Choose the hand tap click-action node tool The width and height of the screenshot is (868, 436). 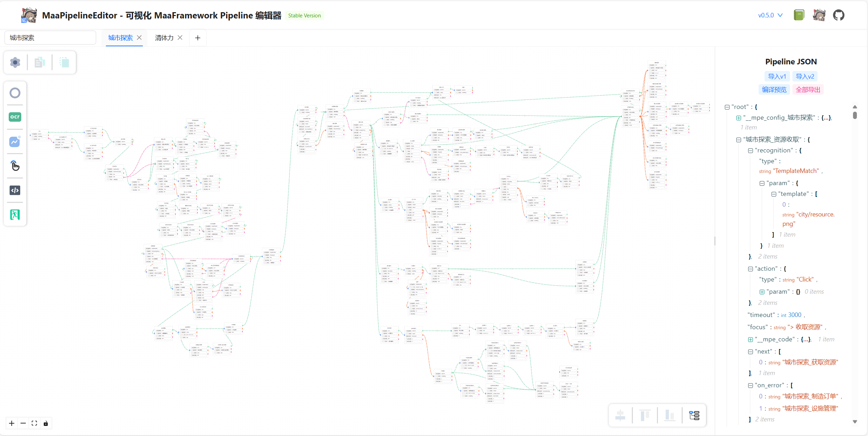coord(15,166)
